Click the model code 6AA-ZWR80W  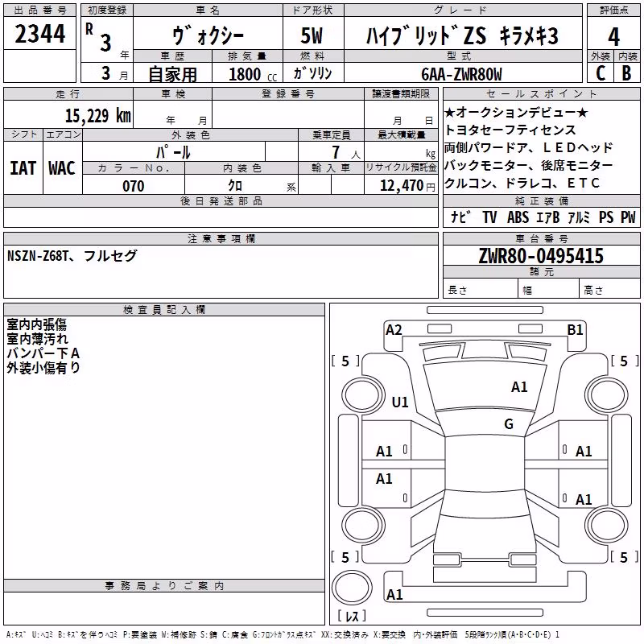(461, 74)
